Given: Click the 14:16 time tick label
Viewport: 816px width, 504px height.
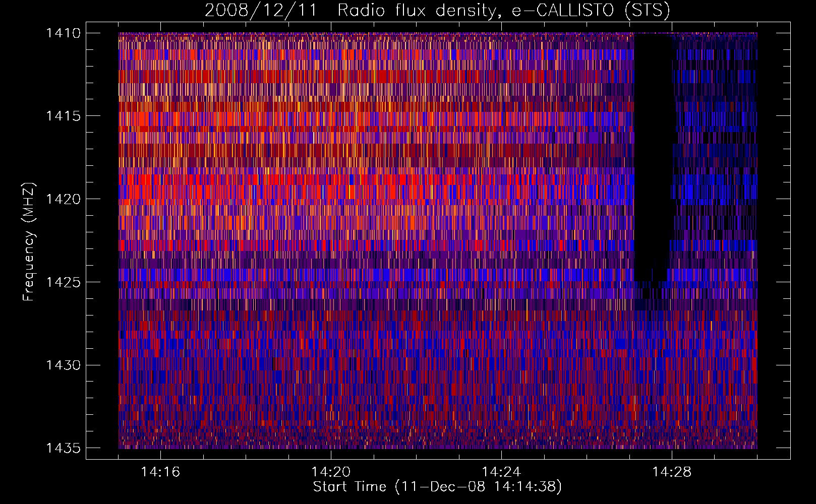Looking at the screenshot, I should coord(160,472).
